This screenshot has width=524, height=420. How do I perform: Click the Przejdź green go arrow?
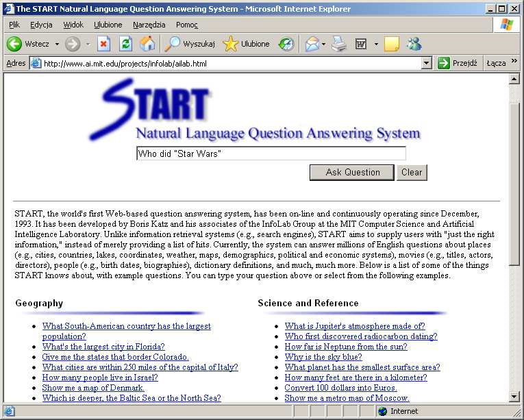pyautogui.click(x=443, y=63)
